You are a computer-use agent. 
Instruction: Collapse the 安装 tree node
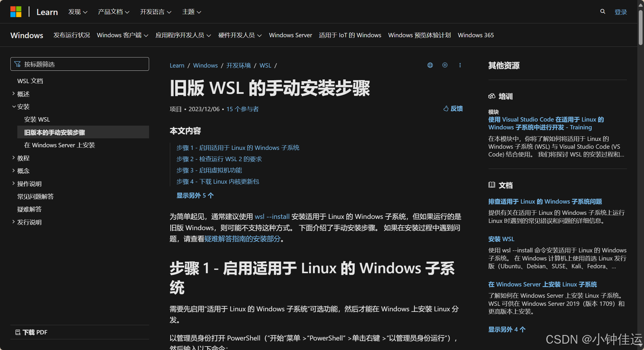[x=21, y=107]
